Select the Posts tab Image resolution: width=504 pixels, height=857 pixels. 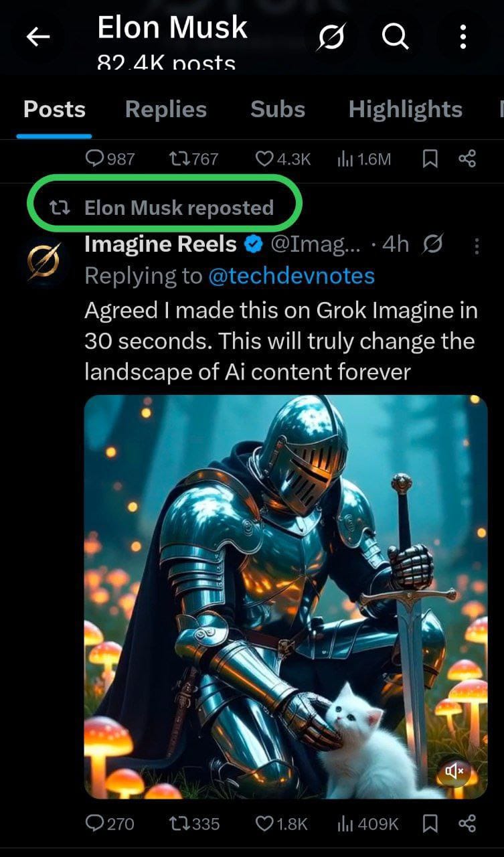pyautogui.click(x=54, y=109)
